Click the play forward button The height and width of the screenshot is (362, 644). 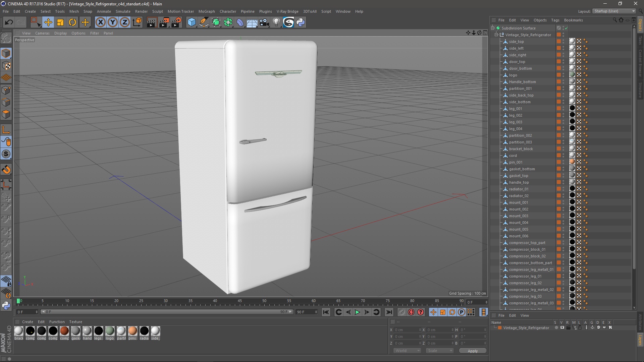coord(358,312)
